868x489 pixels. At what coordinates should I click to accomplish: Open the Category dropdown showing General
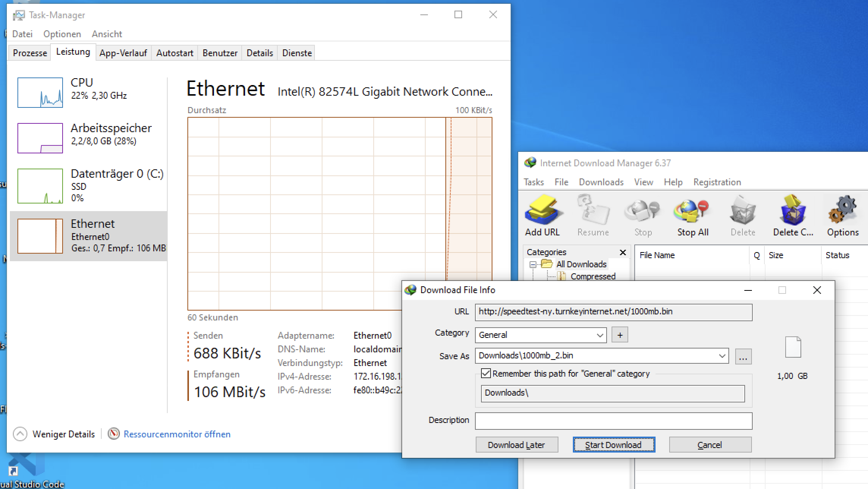click(x=541, y=335)
